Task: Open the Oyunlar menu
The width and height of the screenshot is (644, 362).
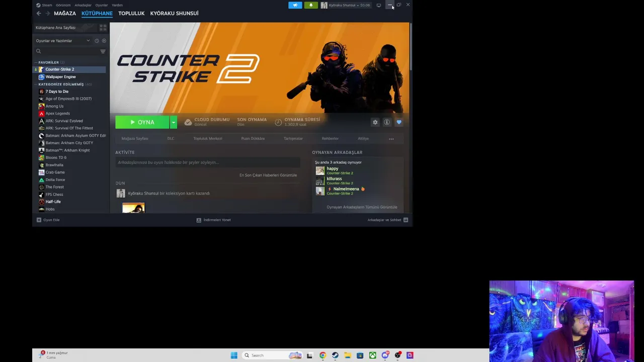Action: pos(102,5)
